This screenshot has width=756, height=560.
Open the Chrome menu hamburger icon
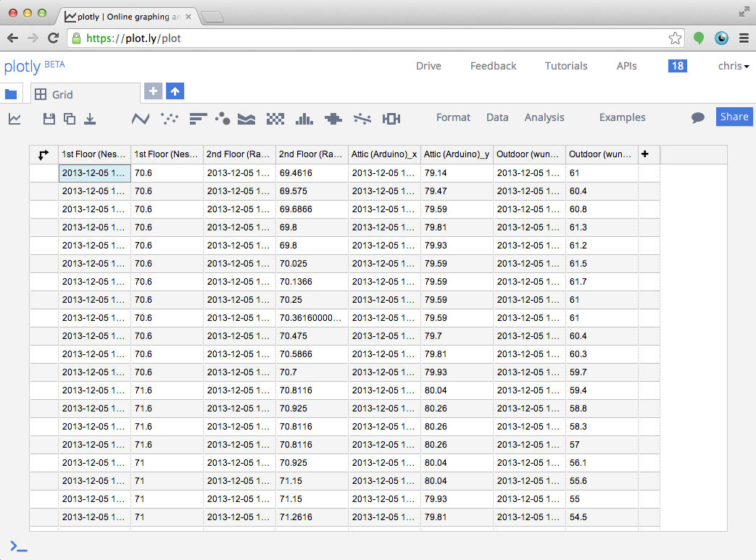[744, 38]
